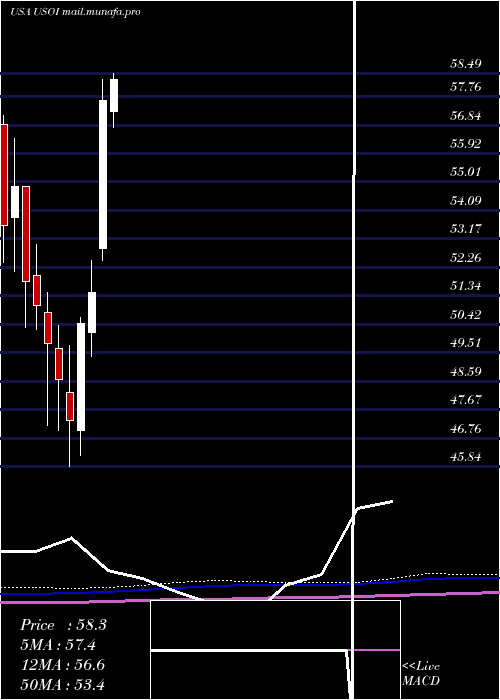Click the Price : 58.3 readout
The image size is (500, 700).
(63, 625)
